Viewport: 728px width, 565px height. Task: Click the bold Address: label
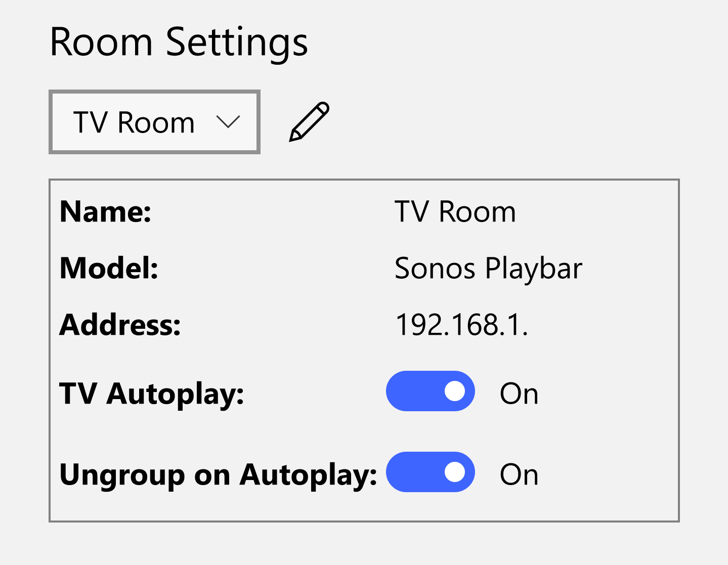coord(120,325)
